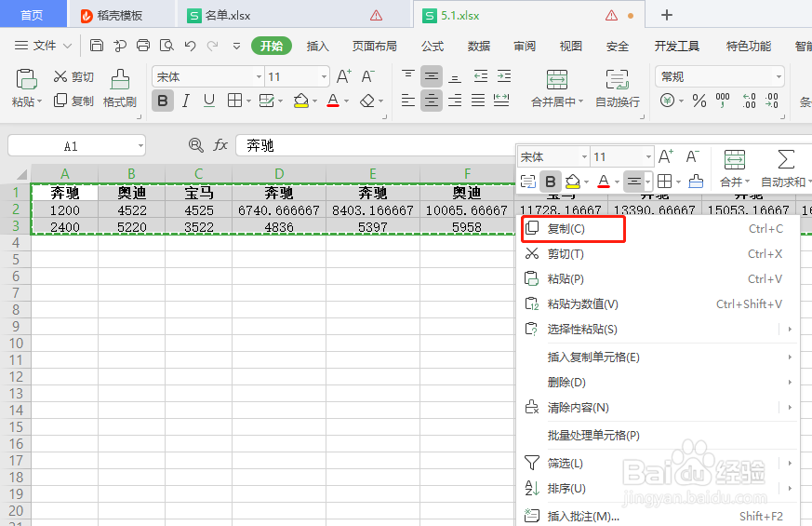Decrease font size in ribbon
812x526 pixels.
pyautogui.click(x=367, y=76)
